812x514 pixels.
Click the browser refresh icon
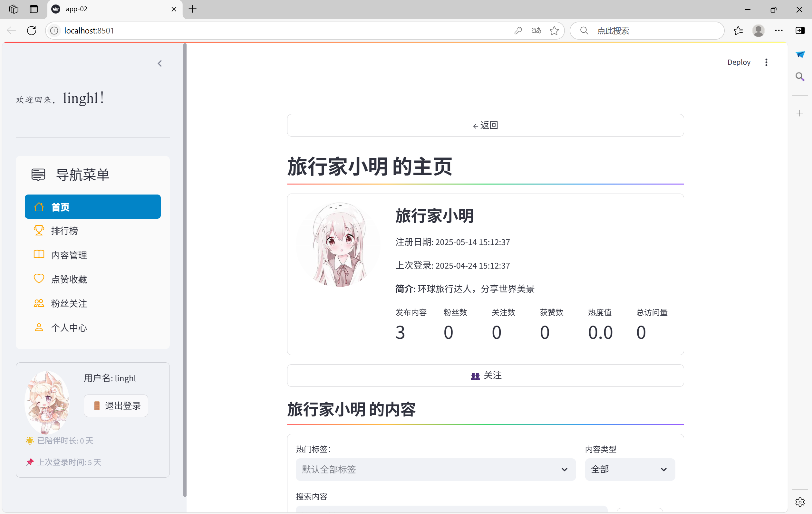coord(32,31)
